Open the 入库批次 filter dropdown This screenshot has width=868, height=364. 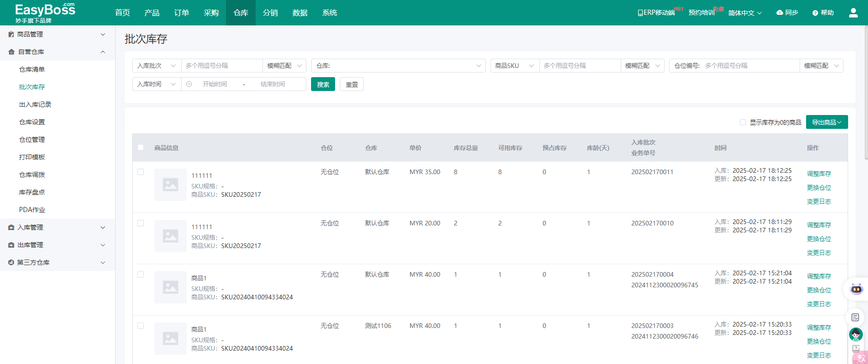pyautogui.click(x=157, y=66)
